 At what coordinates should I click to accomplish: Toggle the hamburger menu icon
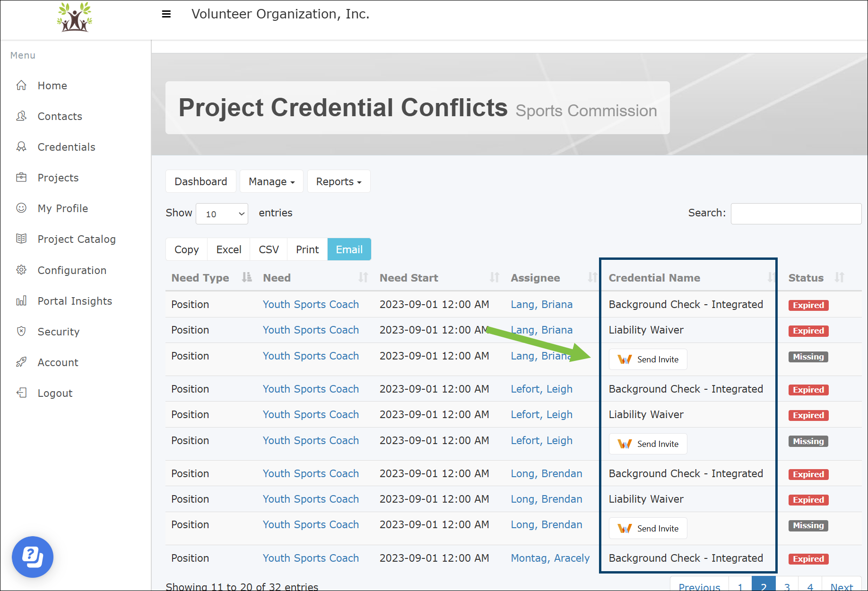[166, 14]
